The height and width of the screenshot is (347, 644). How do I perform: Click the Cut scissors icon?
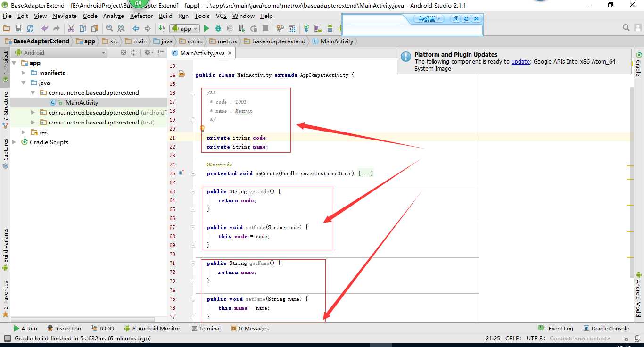click(x=71, y=28)
